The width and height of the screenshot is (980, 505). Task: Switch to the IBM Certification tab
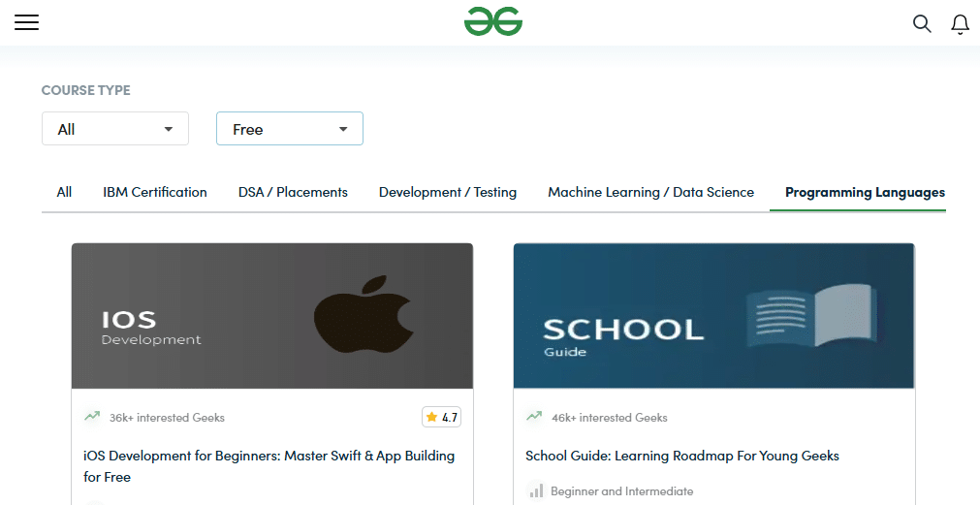pos(155,193)
